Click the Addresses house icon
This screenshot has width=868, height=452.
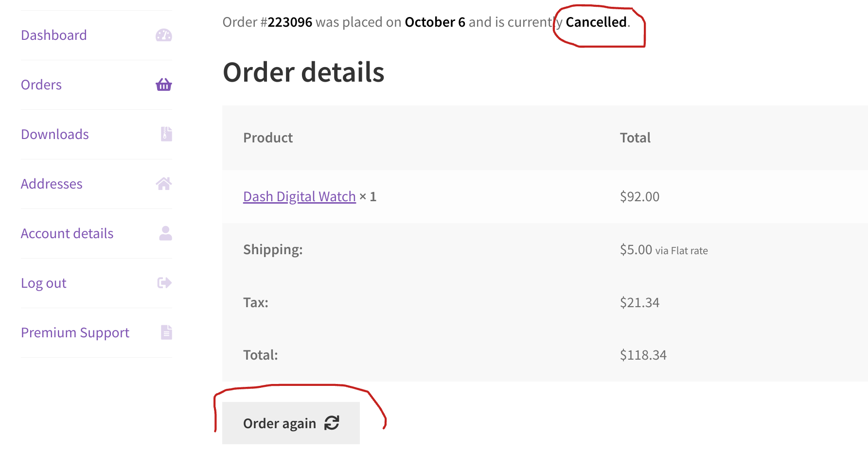(x=164, y=184)
